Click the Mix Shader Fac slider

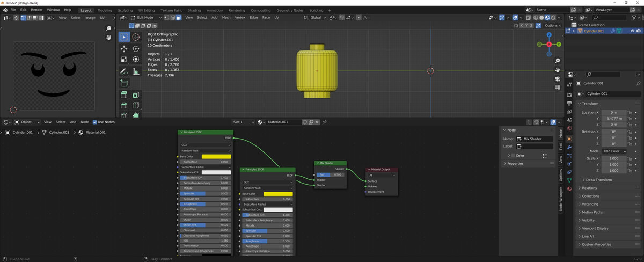[x=330, y=174]
